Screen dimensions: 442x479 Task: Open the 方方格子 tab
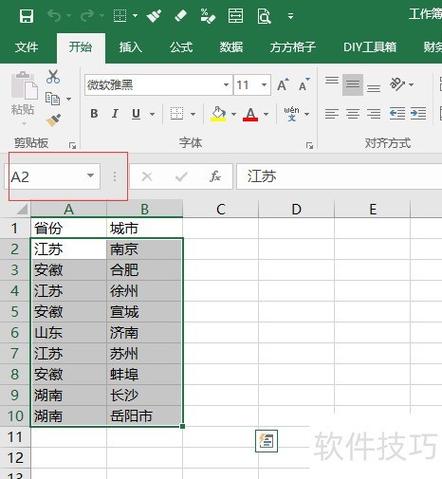point(293,47)
